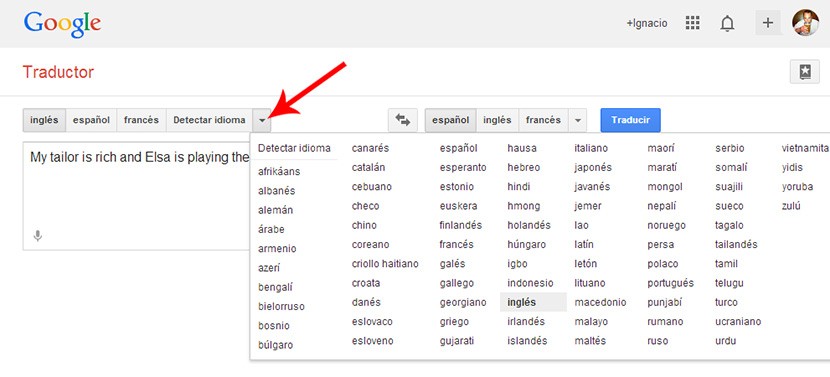
Task: Open the Ignacio profile avatar
Action: (x=805, y=23)
